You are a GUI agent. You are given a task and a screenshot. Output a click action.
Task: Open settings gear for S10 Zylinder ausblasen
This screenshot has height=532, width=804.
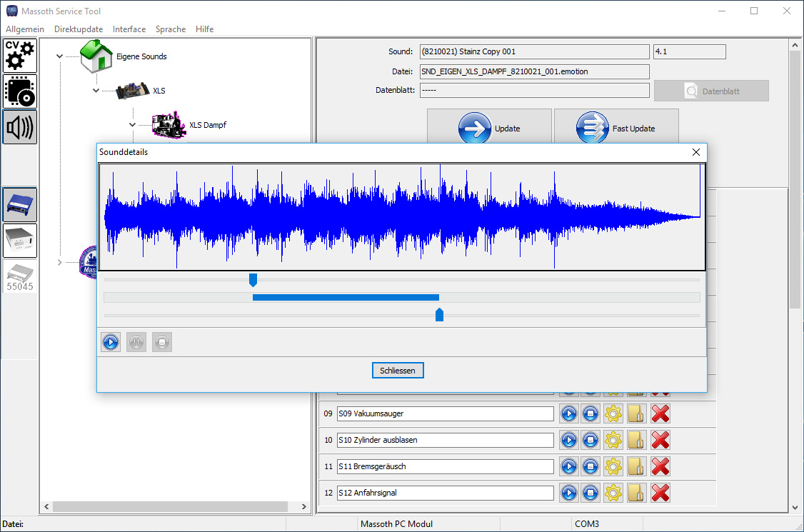(x=613, y=440)
